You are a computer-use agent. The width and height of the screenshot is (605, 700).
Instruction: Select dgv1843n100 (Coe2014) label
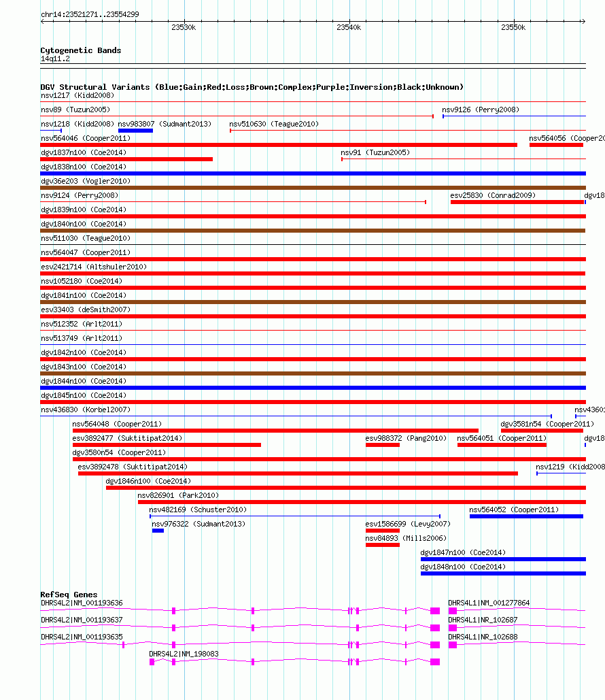click(x=84, y=367)
